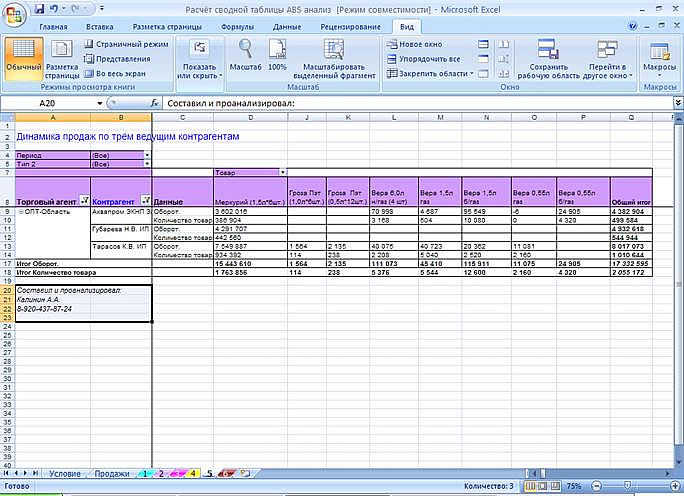Image resolution: width=684 pixels, height=496 pixels.
Task: Open Период filter dropdown
Action: tap(147, 155)
